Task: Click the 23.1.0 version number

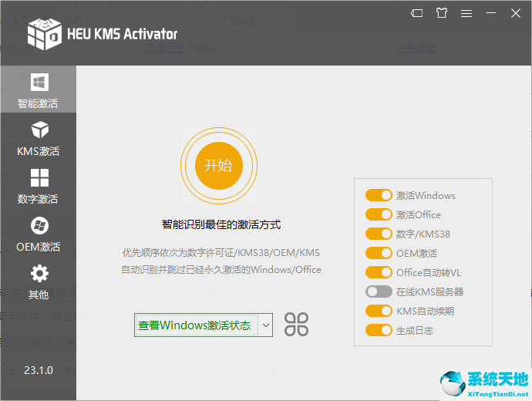Action: (39, 370)
